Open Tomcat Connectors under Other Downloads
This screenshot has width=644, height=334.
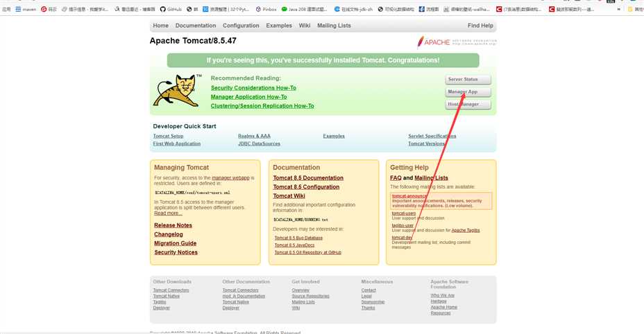pyautogui.click(x=171, y=290)
